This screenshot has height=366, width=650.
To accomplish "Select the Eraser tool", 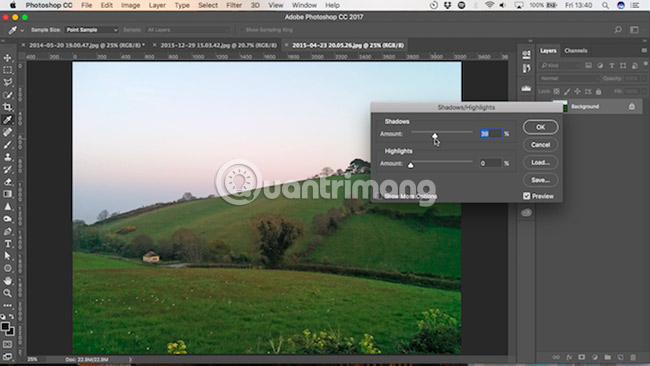I will click(x=7, y=182).
